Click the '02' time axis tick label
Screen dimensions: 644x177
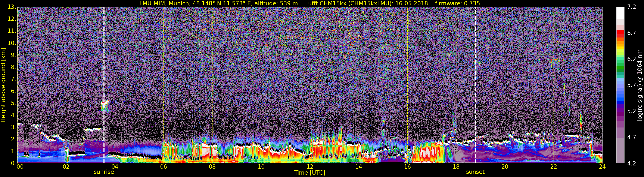click(66, 167)
